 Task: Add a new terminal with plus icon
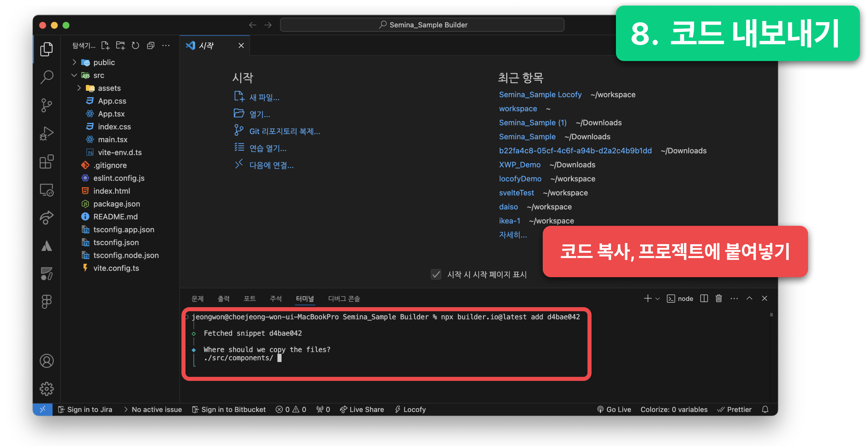[647, 298]
